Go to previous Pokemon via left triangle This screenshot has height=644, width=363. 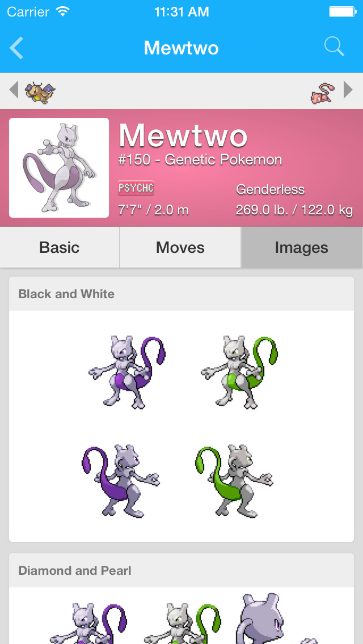pyautogui.click(x=14, y=90)
